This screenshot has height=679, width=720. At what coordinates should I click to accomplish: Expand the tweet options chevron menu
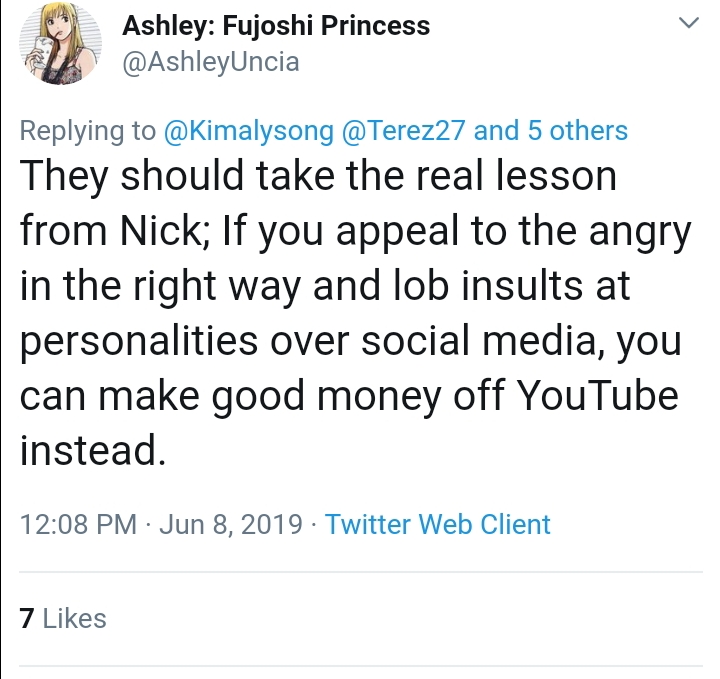click(688, 22)
